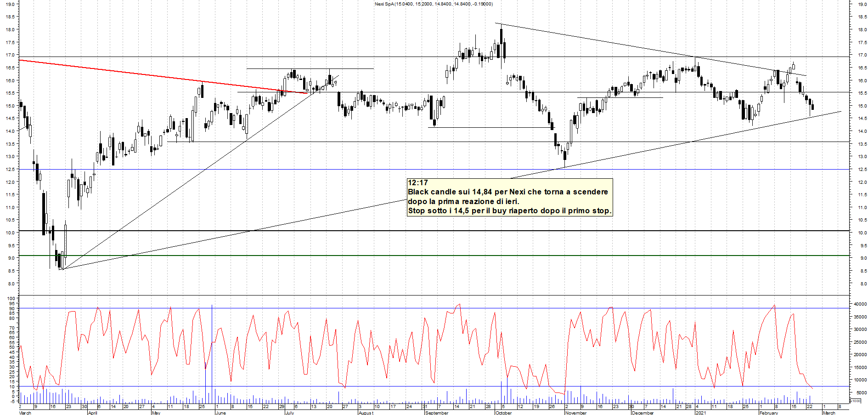Click the December label on the date axis
The image size is (868, 415).
pyautogui.click(x=643, y=413)
